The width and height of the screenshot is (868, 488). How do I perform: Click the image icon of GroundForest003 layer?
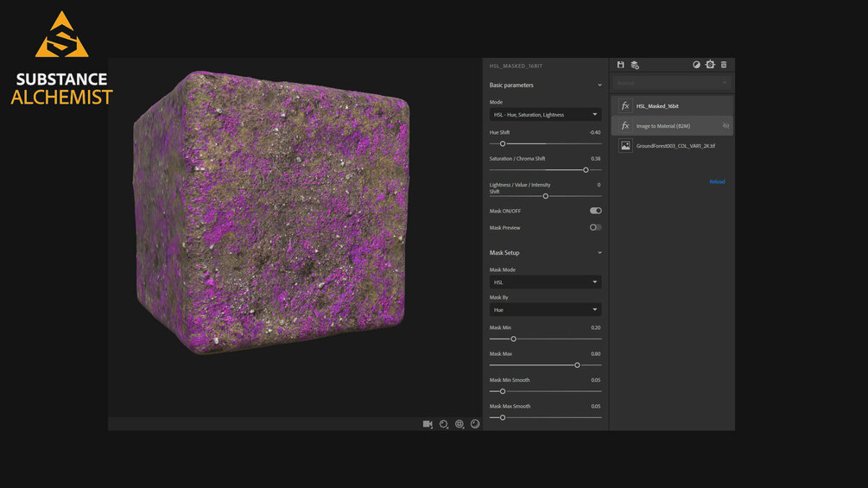[625, 146]
